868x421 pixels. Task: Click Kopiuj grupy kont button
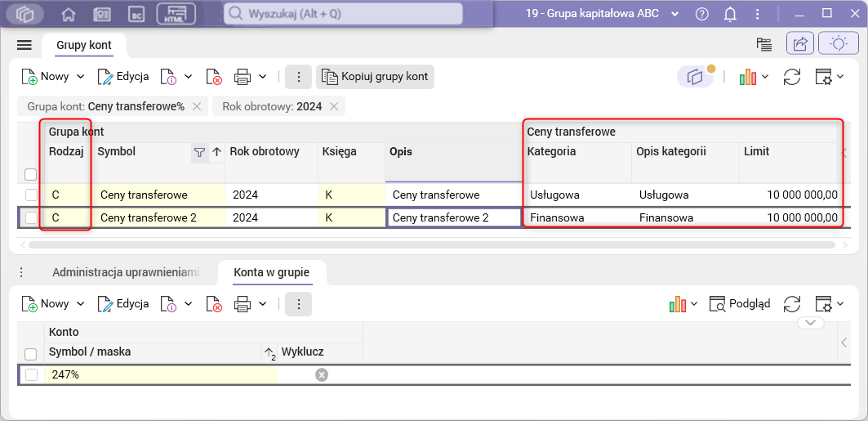[x=376, y=77]
